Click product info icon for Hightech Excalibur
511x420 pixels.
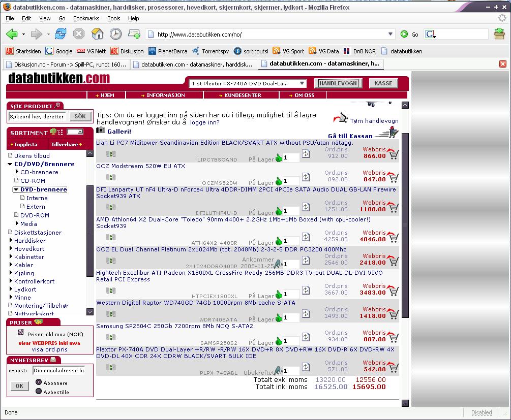(111, 290)
